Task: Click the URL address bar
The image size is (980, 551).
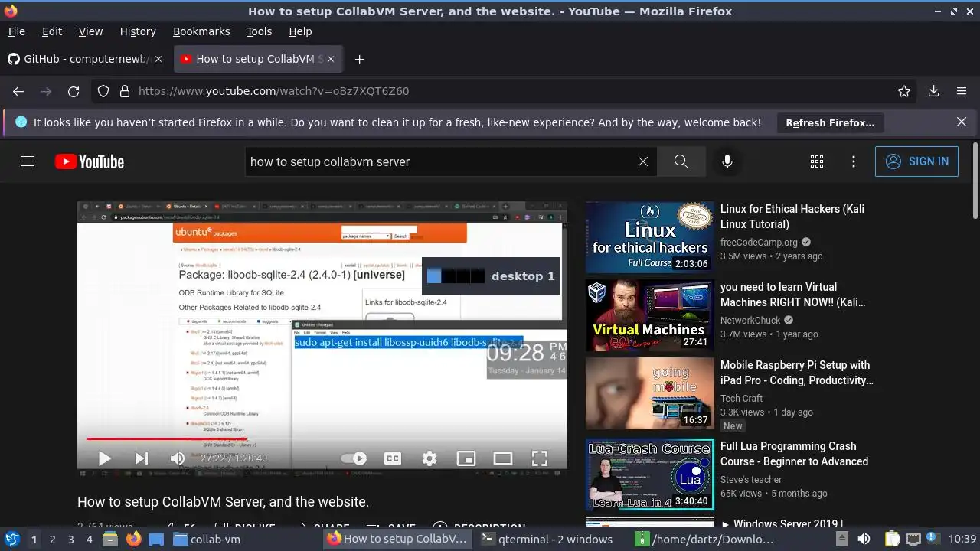Action: 505,91
